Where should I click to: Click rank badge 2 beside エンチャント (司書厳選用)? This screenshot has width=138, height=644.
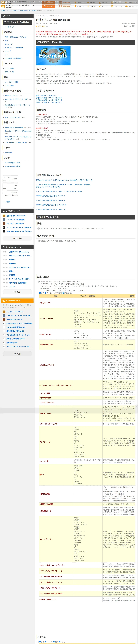[x=4, y=220]
